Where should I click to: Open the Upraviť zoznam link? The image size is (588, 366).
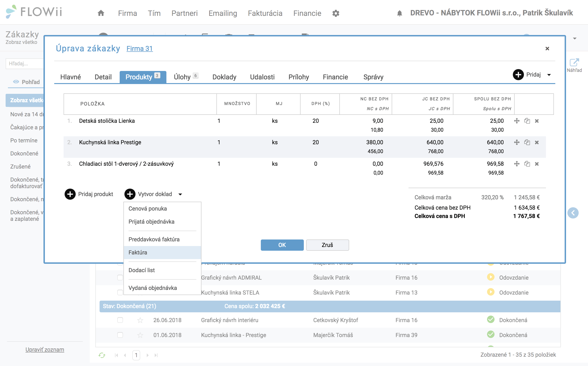point(45,349)
